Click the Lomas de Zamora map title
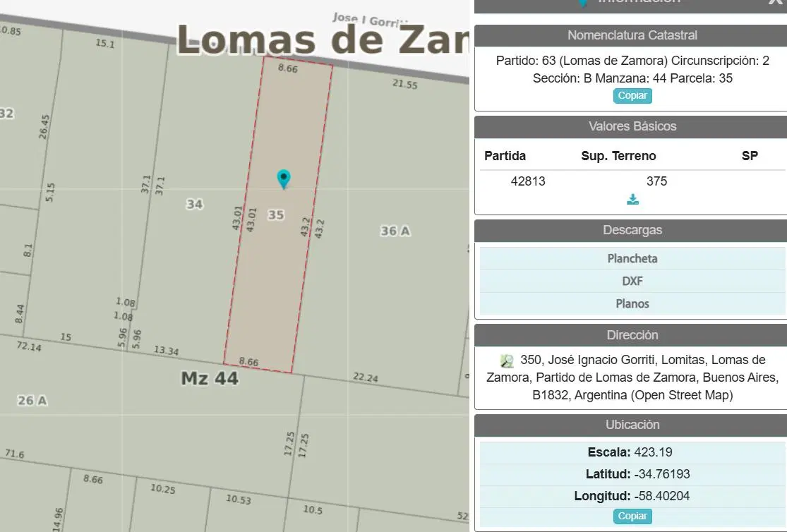The height and width of the screenshot is (532, 787). tap(323, 39)
